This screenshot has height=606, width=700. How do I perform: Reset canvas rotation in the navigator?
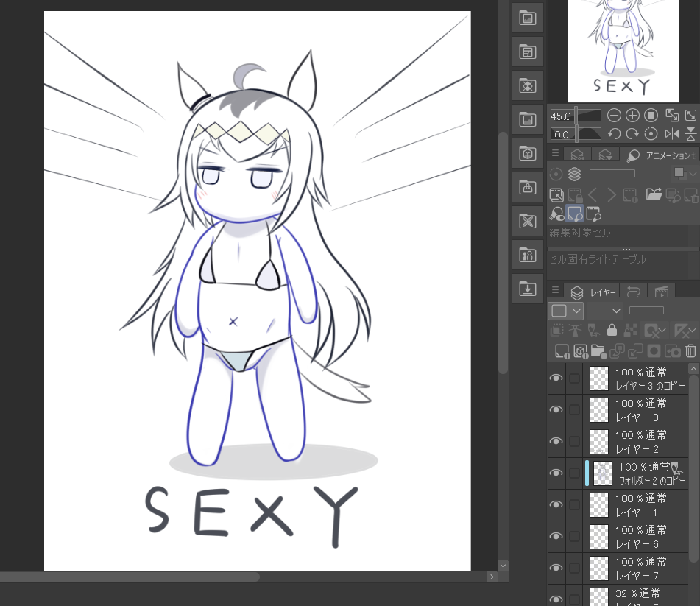pos(651,134)
